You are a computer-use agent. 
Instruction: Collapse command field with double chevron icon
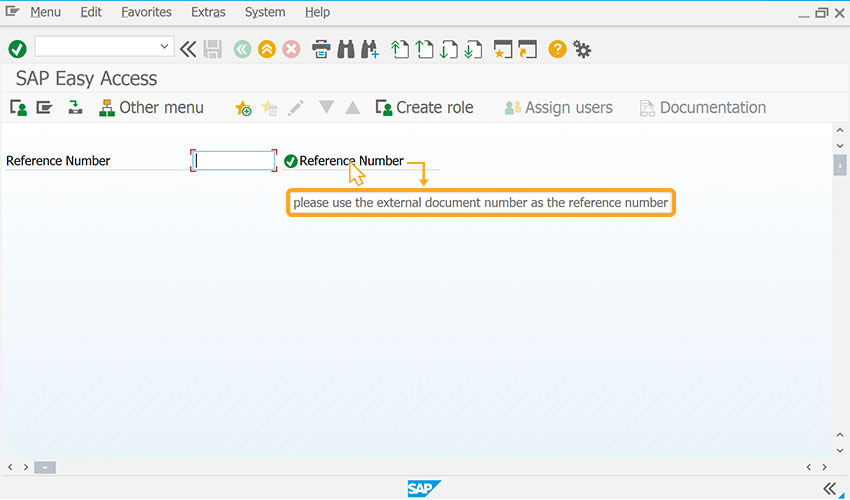(188, 49)
